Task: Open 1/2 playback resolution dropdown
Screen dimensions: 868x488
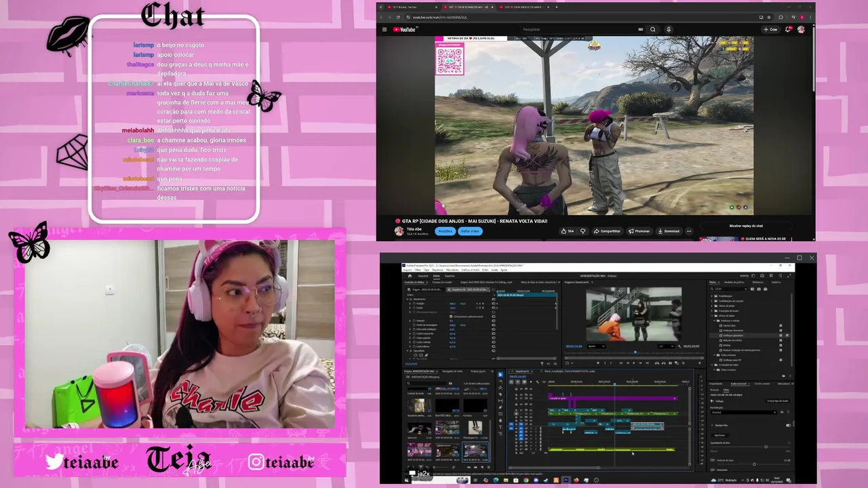Action: pos(666,346)
